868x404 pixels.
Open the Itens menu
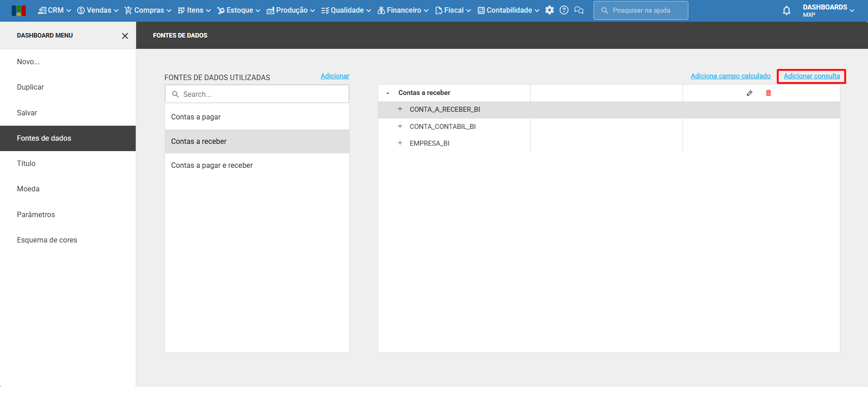[194, 10]
